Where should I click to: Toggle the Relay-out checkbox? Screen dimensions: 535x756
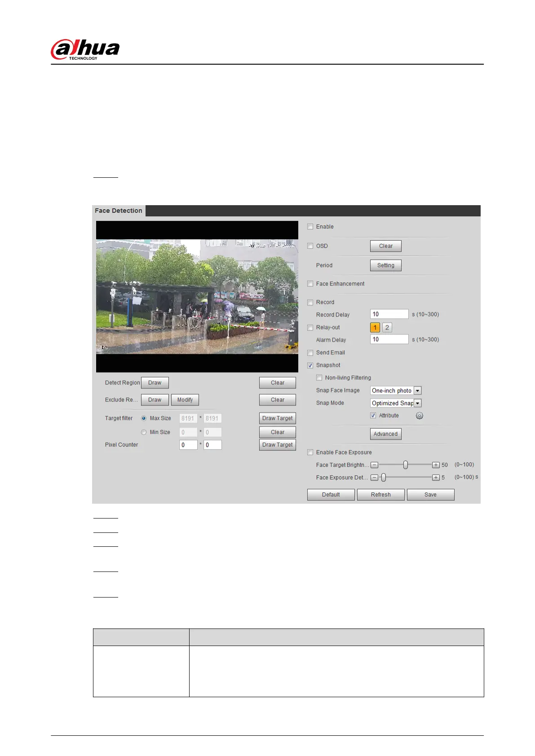pos(310,328)
